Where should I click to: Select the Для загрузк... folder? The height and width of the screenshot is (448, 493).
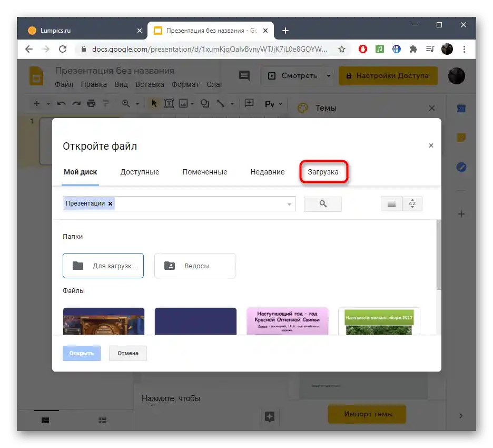[x=103, y=266]
